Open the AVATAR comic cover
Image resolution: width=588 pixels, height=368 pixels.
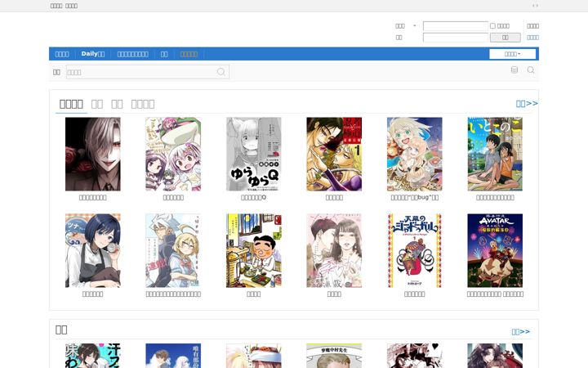(x=495, y=250)
